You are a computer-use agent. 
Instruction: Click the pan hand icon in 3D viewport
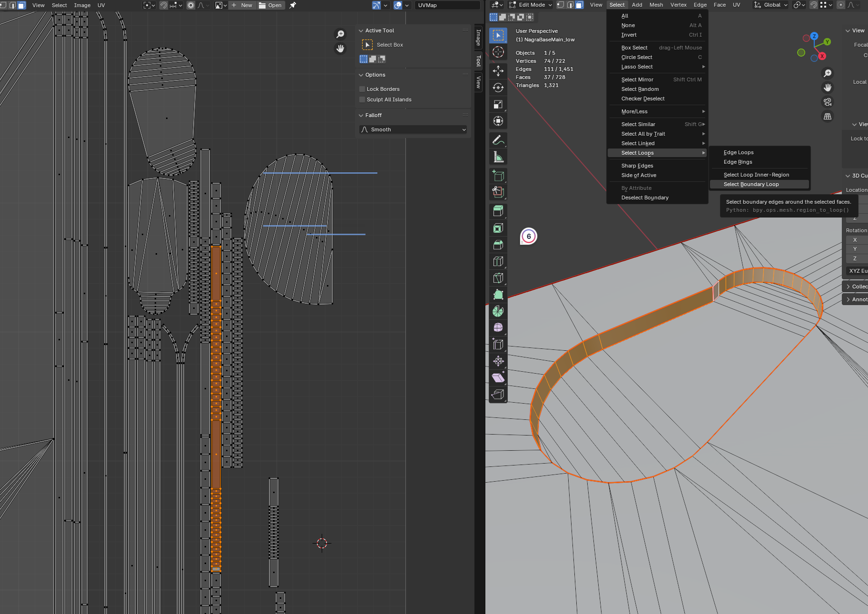point(828,88)
